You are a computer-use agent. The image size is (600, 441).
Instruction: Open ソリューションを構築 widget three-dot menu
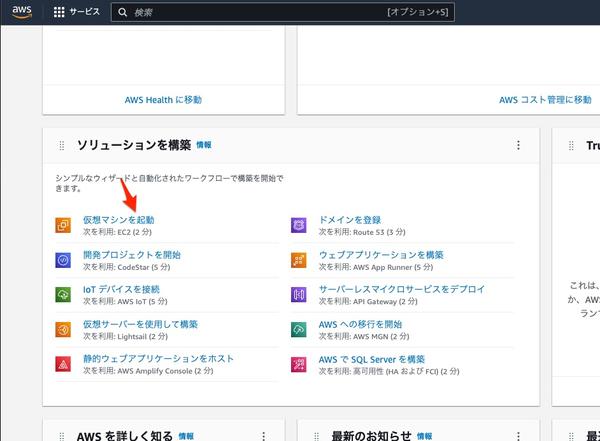(518, 145)
